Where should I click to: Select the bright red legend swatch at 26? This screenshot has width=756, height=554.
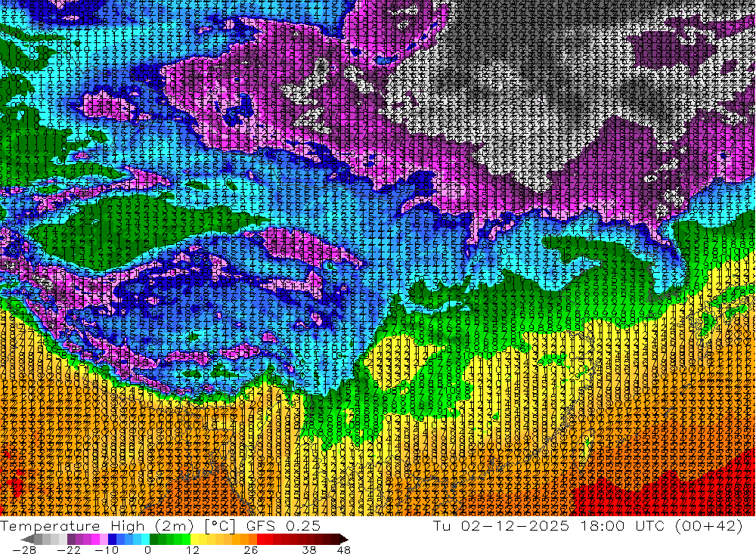pos(260,540)
